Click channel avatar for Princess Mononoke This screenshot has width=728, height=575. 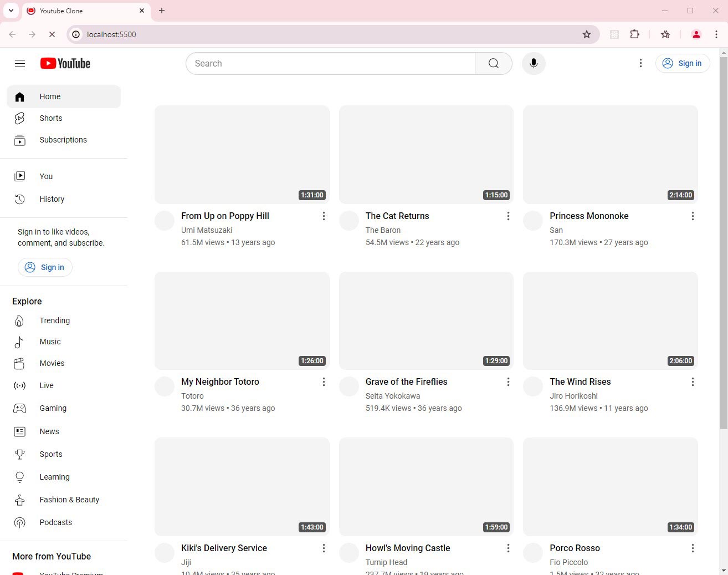533,221
